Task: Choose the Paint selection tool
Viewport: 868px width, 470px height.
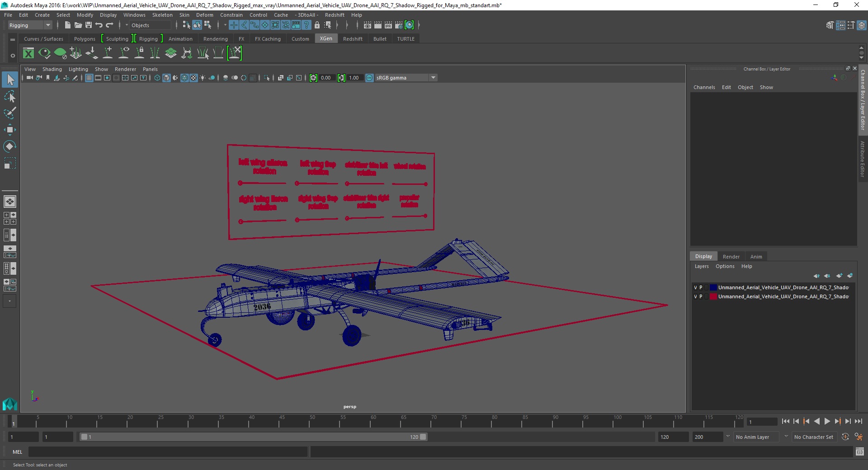Action: pyautogui.click(x=10, y=113)
